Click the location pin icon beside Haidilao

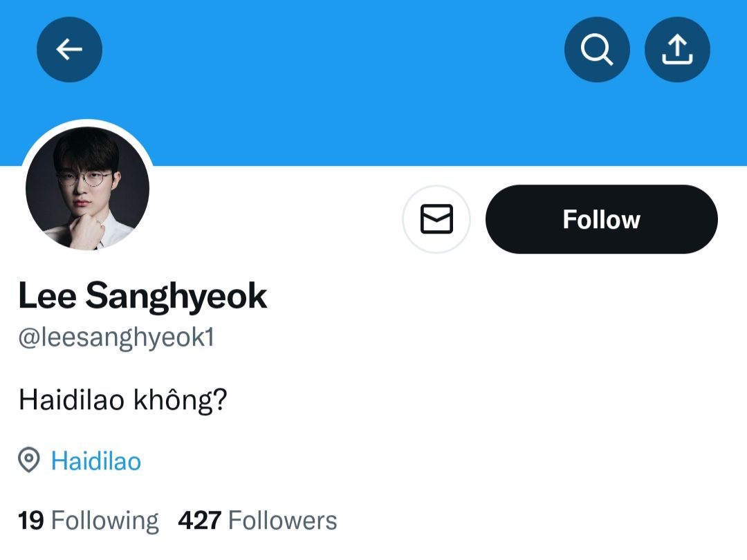pyautogui.click(x=28, y=460)
